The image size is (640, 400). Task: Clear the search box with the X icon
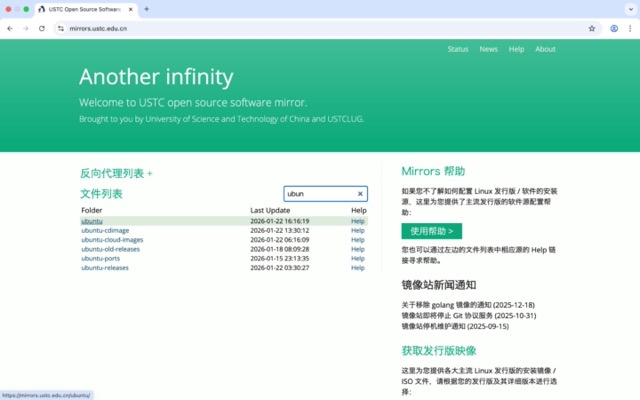(360, 194)
